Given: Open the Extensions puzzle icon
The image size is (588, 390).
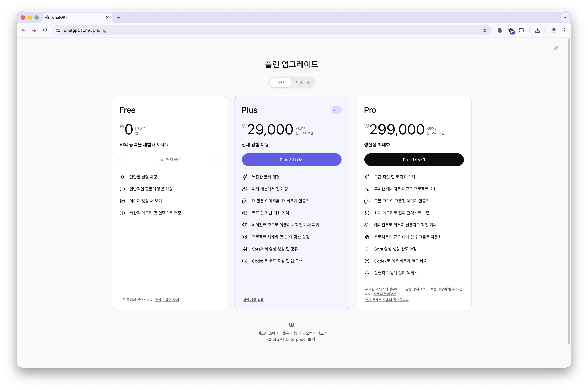Looking at the screenshot, I should (x=522, y=30).
